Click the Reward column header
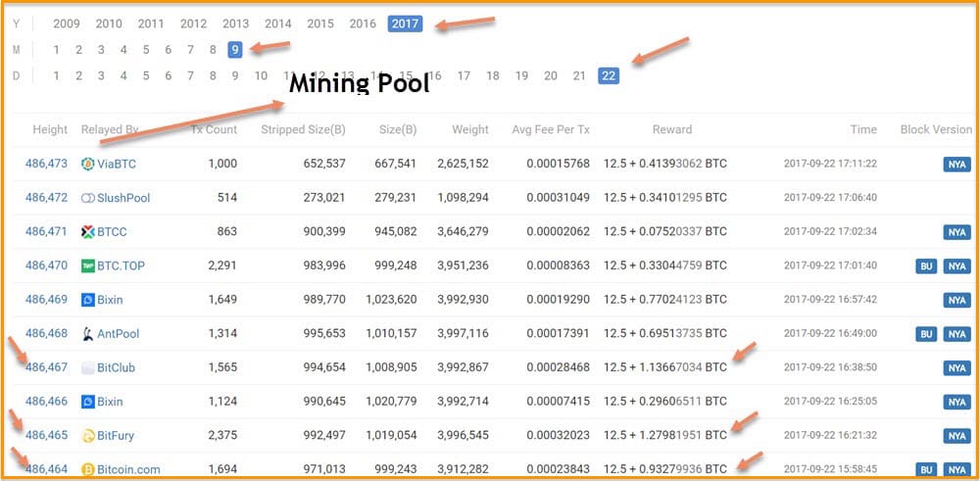Screen dimensions: 980x481 pos(672,129)
